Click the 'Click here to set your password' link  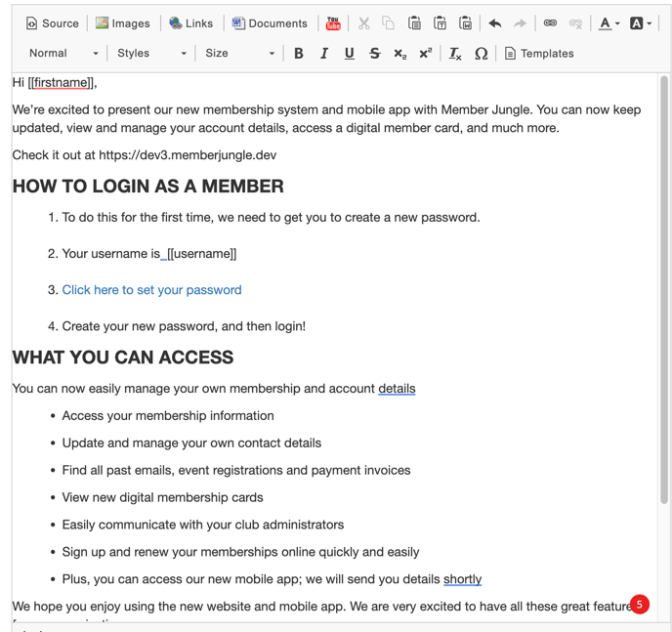[x=151, y=290]
